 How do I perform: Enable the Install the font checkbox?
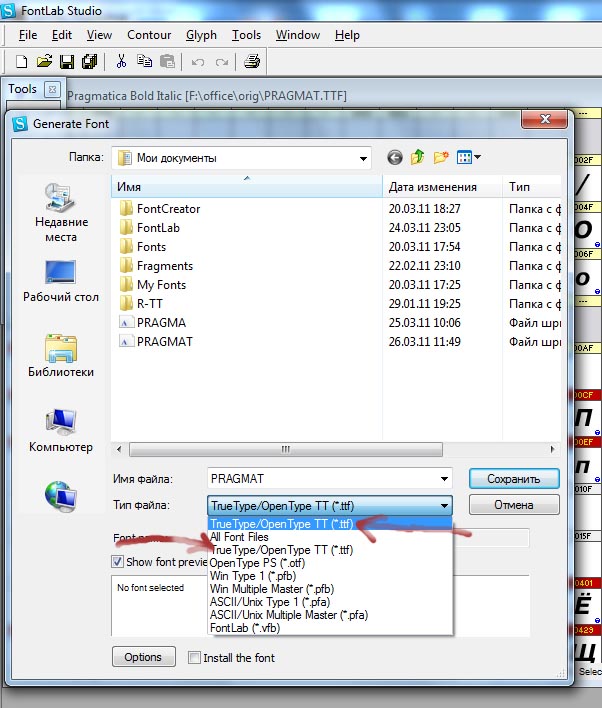(194, 658)
